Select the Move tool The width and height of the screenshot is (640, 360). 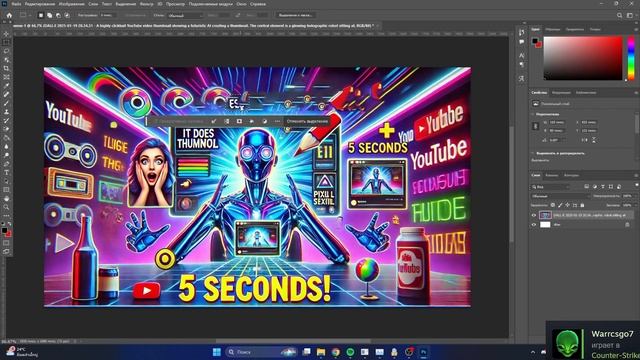(6, 34)
